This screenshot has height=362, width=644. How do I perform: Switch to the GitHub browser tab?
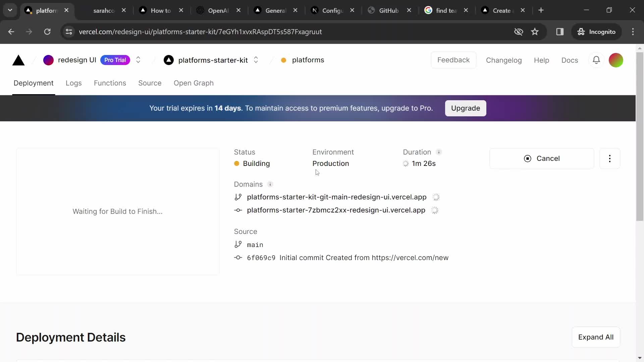pos(388,11)
